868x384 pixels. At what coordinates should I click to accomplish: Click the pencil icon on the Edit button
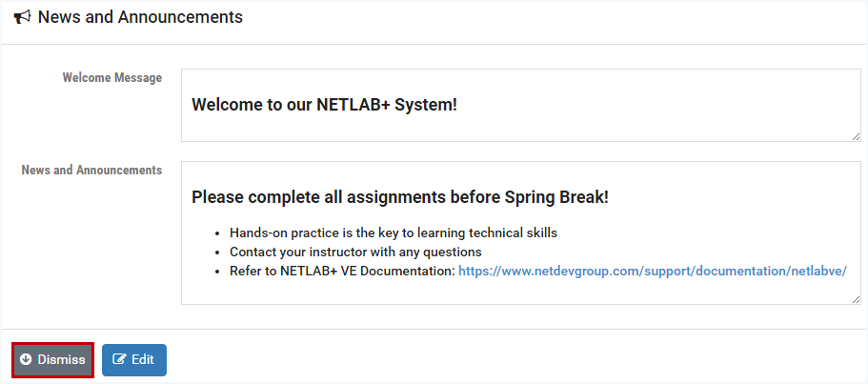tap(119, 360)
